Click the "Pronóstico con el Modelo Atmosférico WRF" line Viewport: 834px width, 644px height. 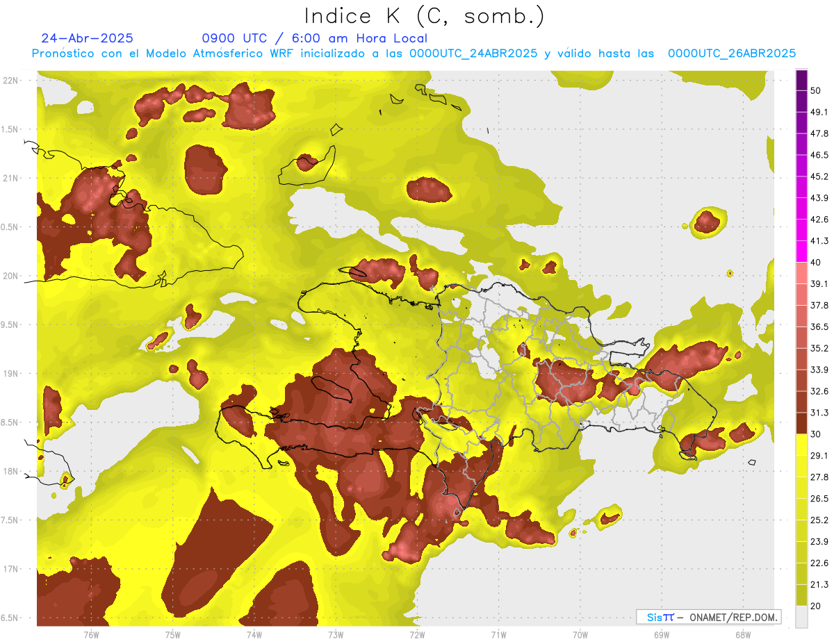click(414, 53)
